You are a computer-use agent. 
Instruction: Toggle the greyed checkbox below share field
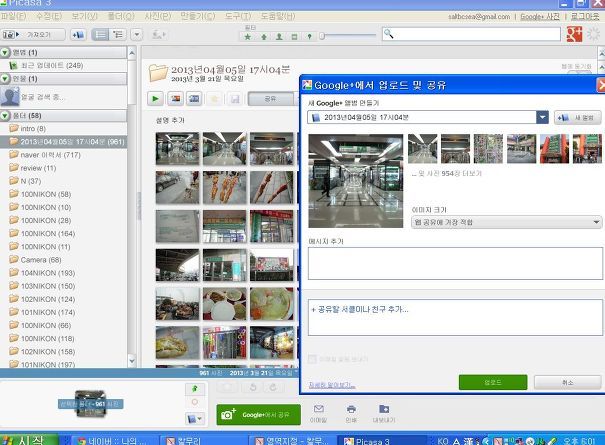click(x=312, y=359)
